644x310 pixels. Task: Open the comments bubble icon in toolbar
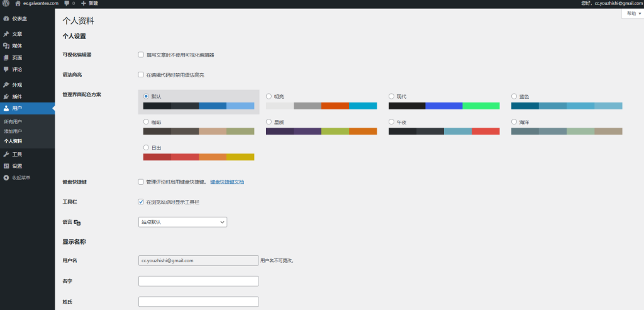click(66, 3)
